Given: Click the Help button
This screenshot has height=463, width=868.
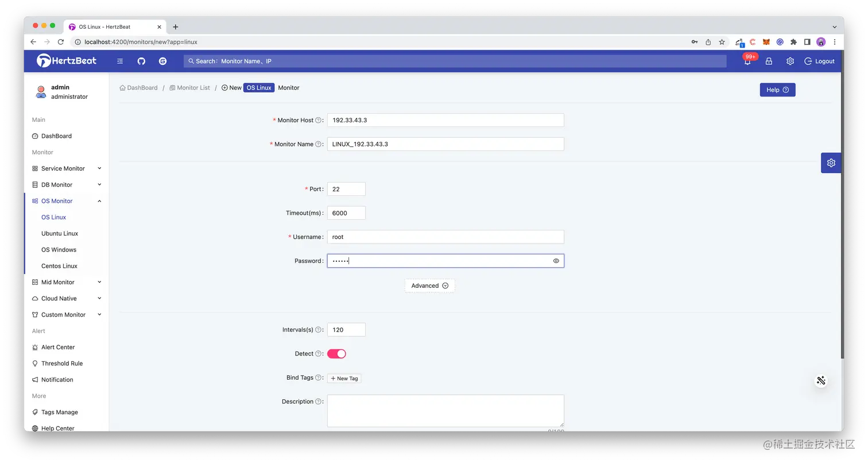Looking at the screenshot, I should click(x=777, y=90).
